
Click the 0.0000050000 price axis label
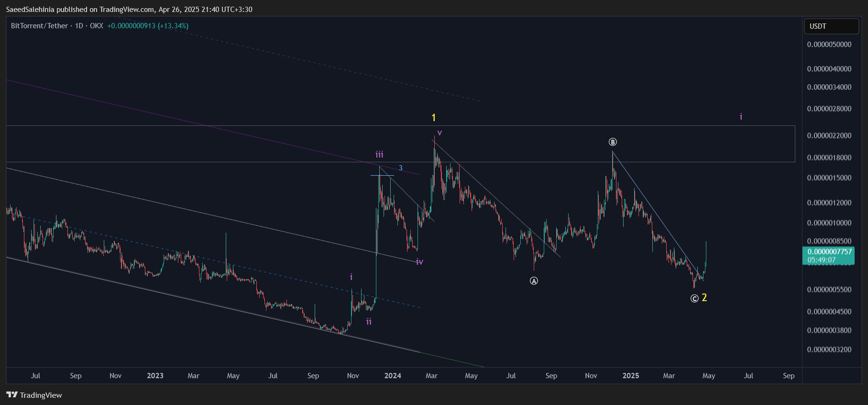(x=829, y=45)
